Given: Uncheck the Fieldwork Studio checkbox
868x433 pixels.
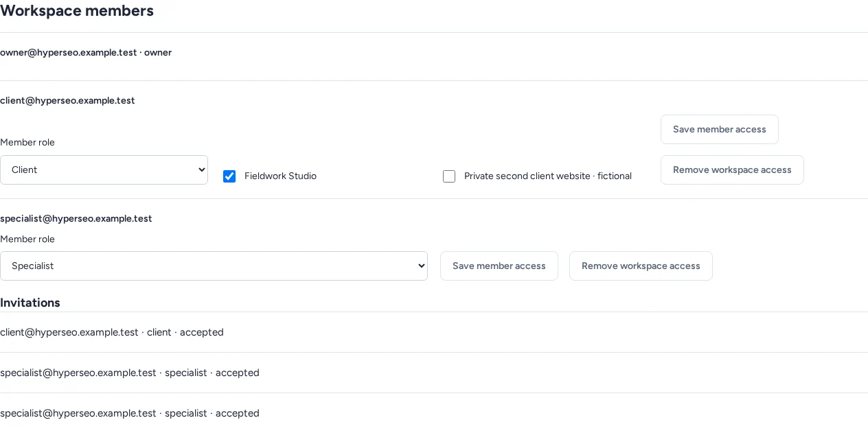Looking at the screenshot, I should [x=229, y=176].
